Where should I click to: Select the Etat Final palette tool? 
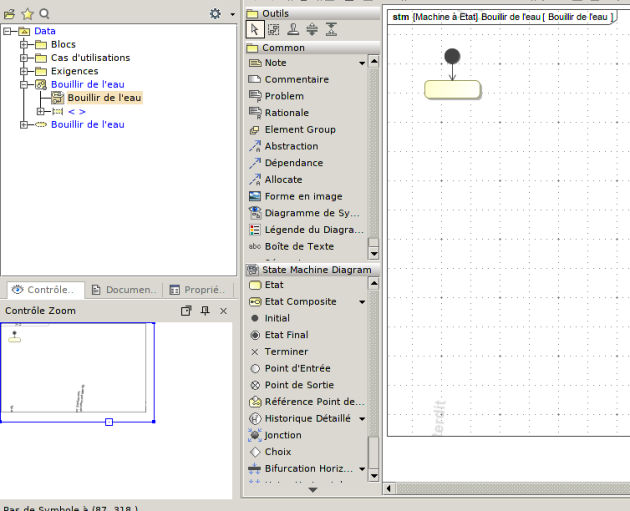(286, 335)
